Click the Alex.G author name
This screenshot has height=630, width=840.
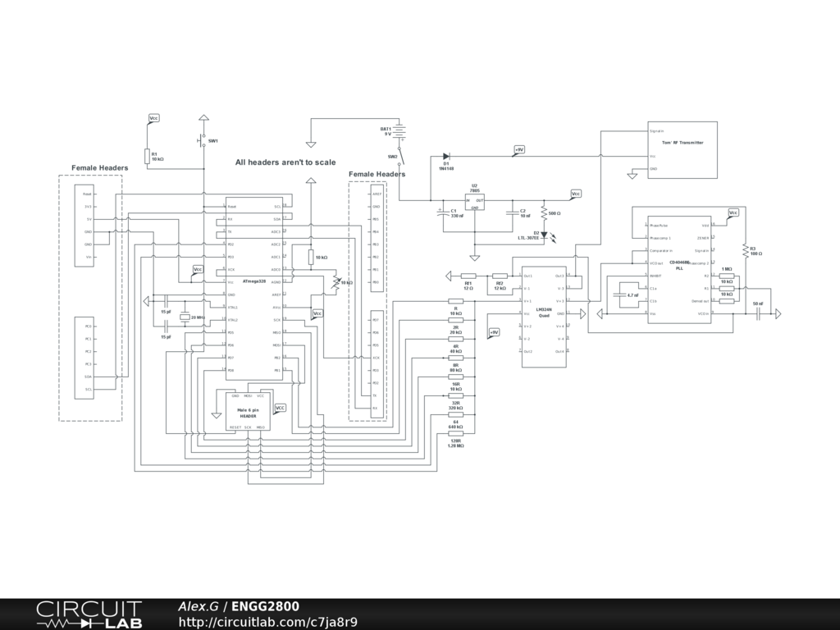tap(198, 606)
